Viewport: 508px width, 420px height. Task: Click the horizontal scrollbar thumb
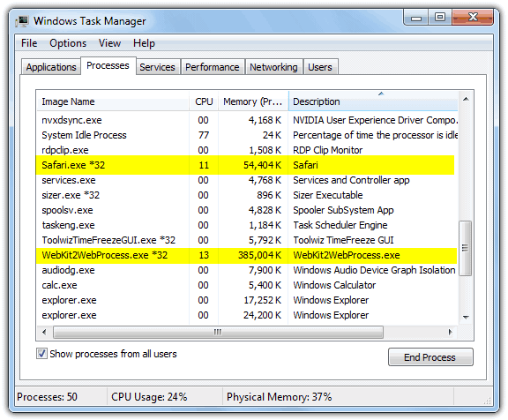click(218, 332)
